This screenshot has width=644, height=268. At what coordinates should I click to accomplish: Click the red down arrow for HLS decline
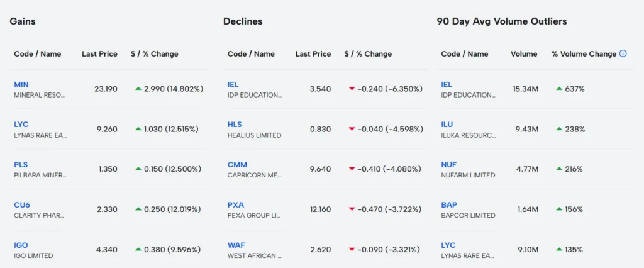pos(352,130)
